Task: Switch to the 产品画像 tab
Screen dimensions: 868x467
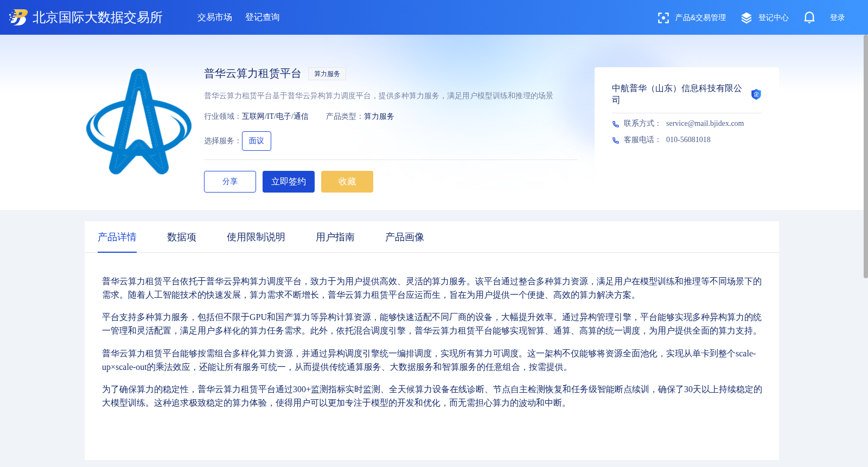Action: pyautogui.click(x=405, y=237)
